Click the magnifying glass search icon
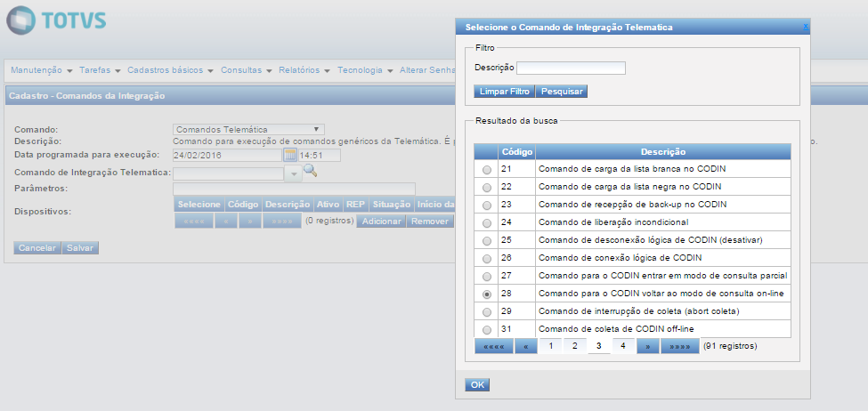The image size is (868, 411). point(311,171)
